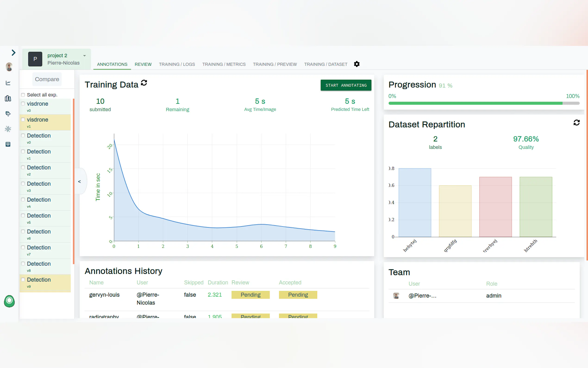Open the TRAINING / METRICS tab
Screen dimensions: 588x368
coord(224,64)
